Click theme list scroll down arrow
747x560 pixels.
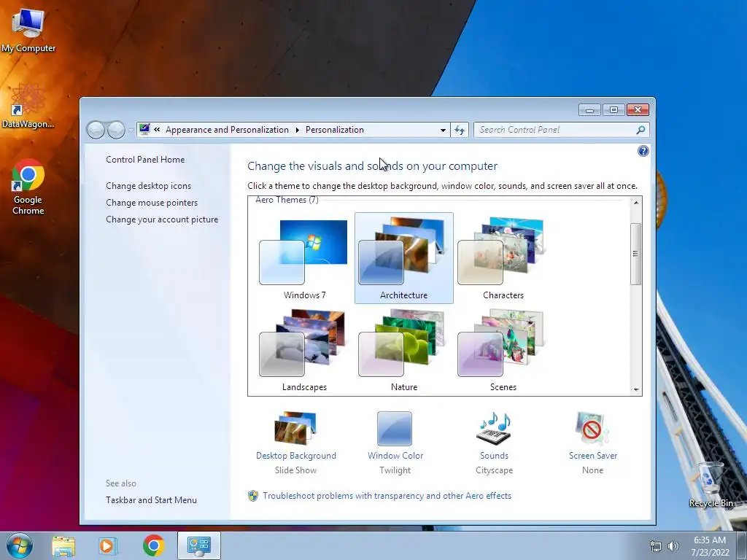click(636, 389)
